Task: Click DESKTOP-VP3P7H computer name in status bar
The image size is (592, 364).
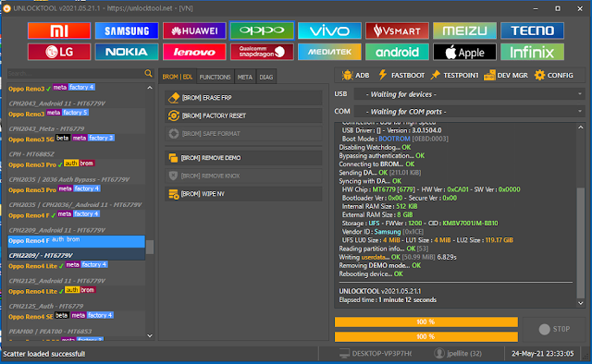Action: pos(376,354)
